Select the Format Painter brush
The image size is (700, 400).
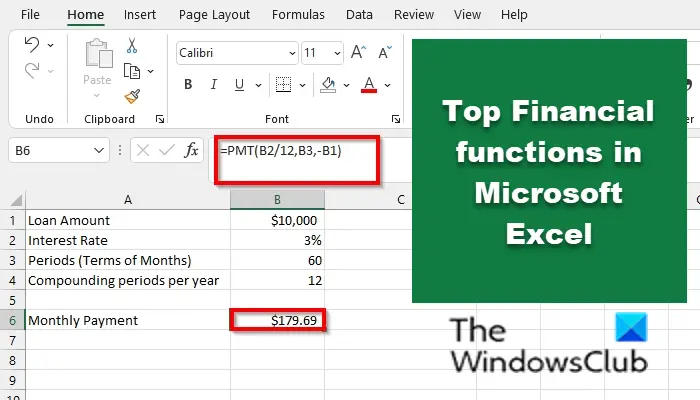132,96
